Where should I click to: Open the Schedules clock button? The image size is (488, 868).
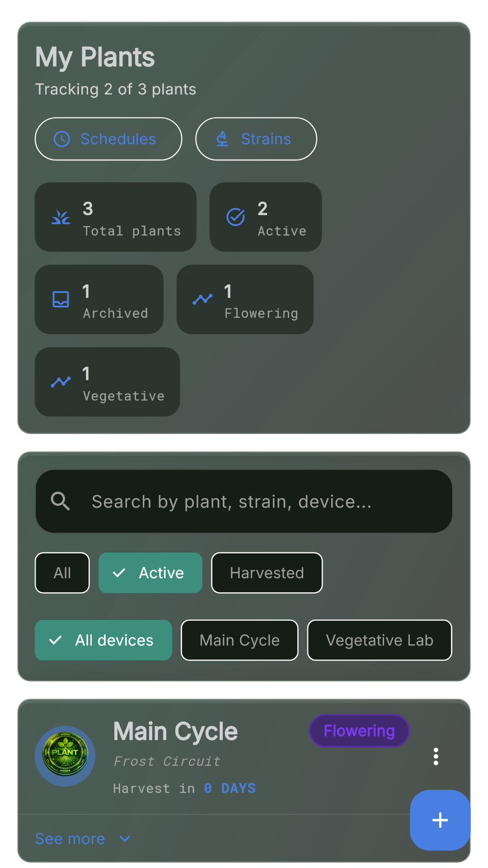pos(108,139)
